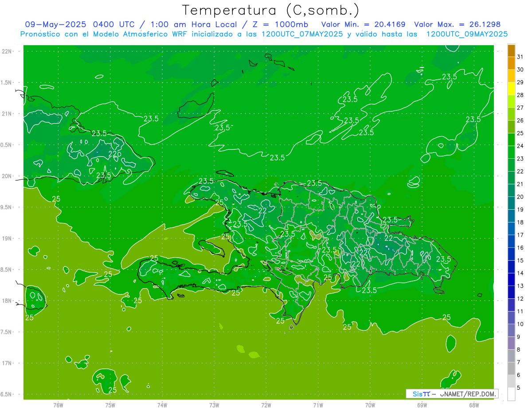Click the '22N' latitude axis label
The width and height of the screenshot is (532, 411).
point(8,51)
